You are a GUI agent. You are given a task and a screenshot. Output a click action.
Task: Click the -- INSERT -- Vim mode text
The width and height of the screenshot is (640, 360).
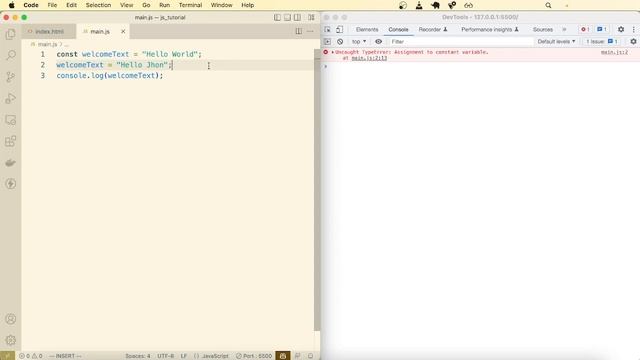click(65, 356)
